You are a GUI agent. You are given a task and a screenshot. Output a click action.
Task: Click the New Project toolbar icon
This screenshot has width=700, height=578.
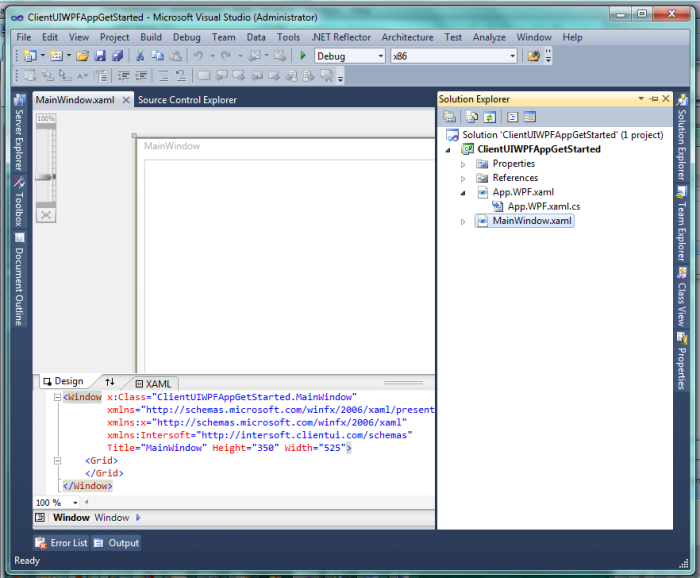click(30, 56)
